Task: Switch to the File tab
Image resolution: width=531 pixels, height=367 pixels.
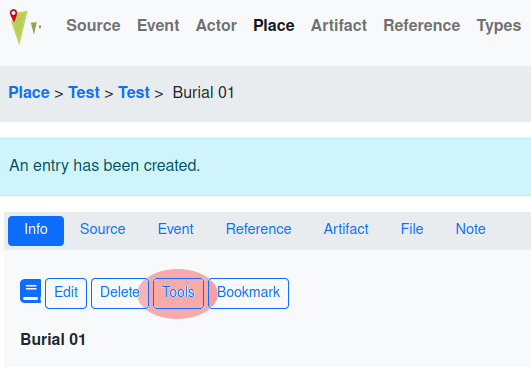Action: click(412, 229)
